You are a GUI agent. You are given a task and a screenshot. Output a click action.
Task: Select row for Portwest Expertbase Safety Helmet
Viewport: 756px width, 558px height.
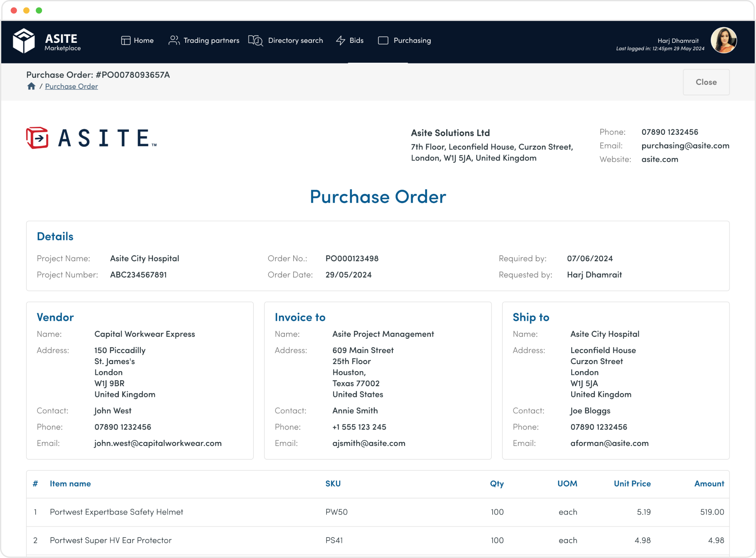(116, 512)
